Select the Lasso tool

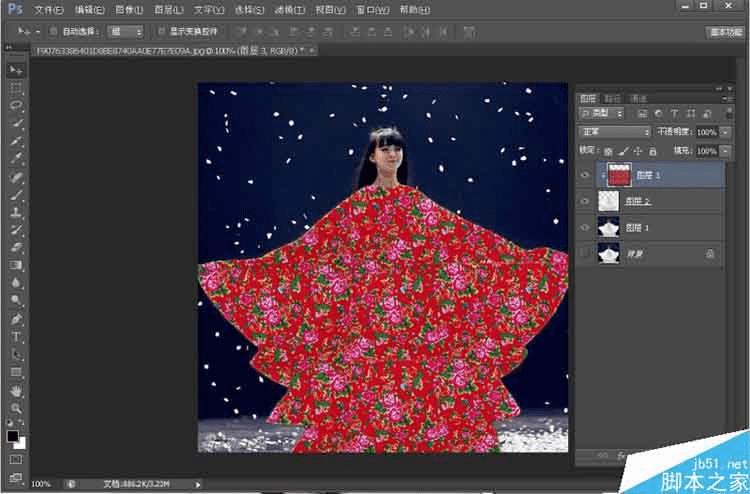tap(16, 105)
